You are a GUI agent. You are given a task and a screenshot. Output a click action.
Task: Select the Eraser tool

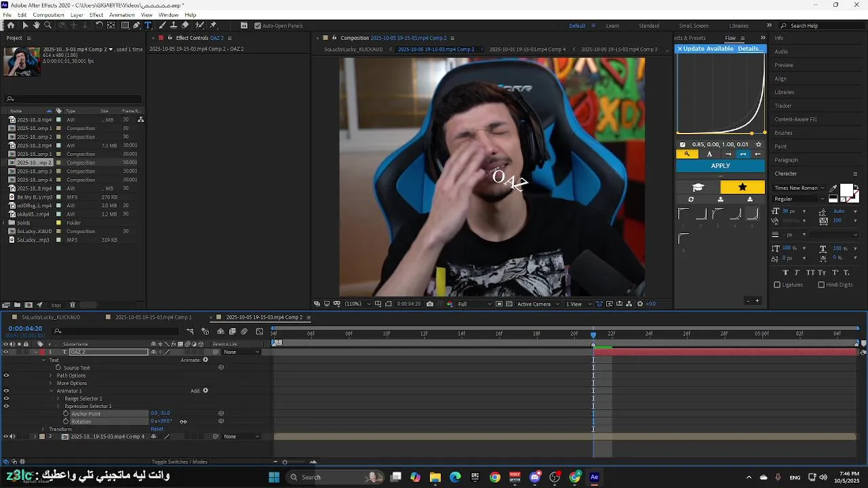coord(185,25)
